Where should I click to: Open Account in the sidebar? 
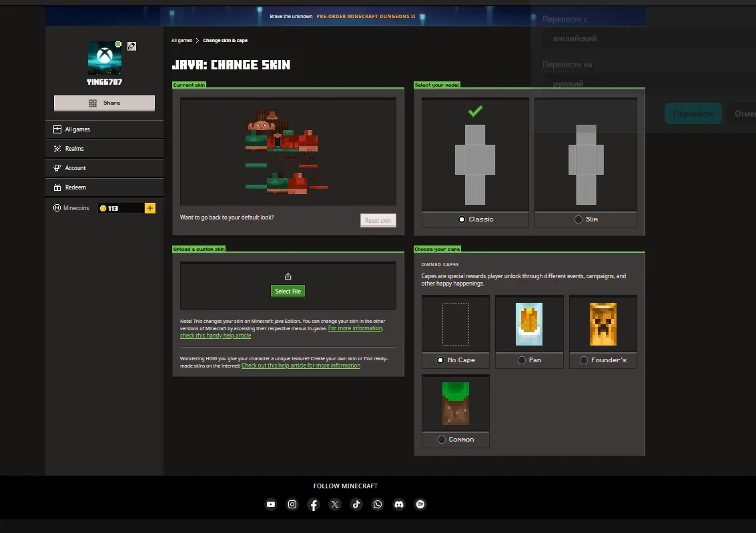[x=105, y=167]
